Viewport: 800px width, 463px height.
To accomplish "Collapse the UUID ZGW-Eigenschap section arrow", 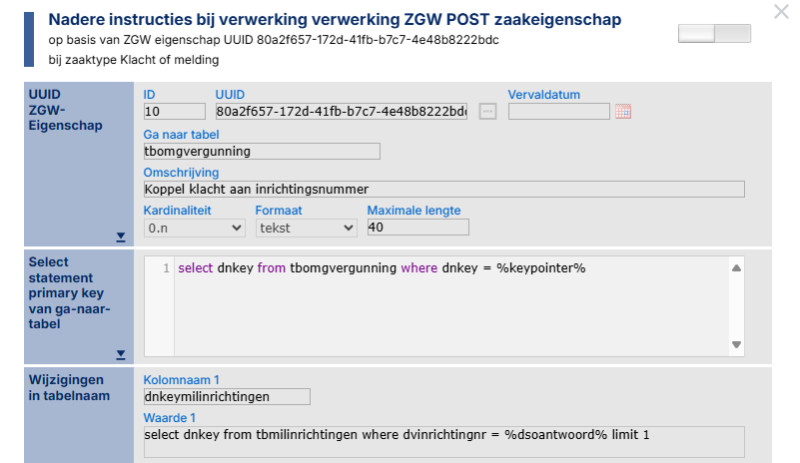I will point(120,237).
